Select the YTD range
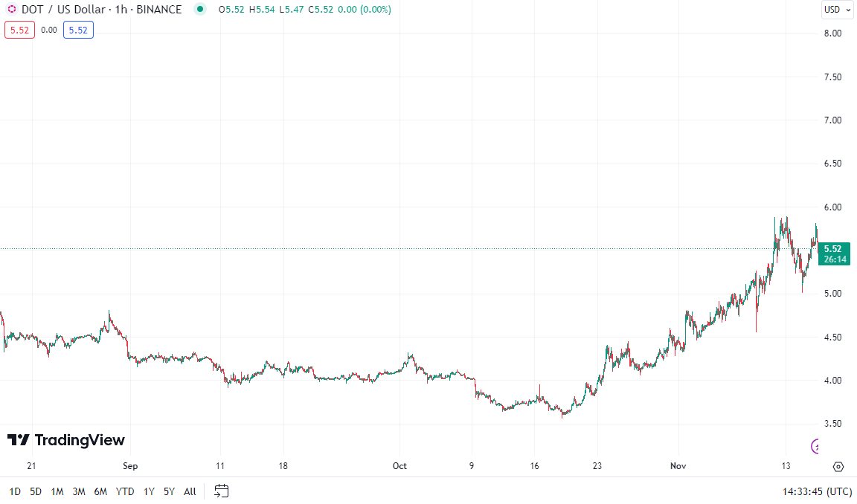Image resolution: width=857 pixels, height=504 pixels. pos(125,491)
